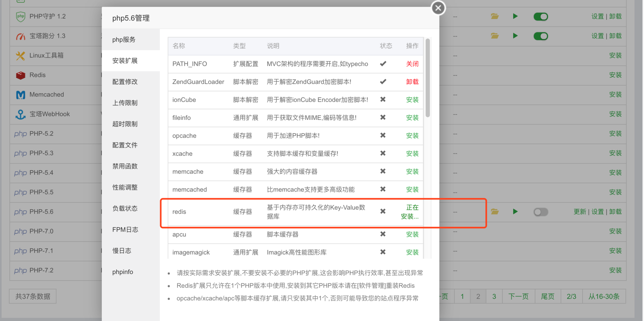Select the Redis cube icon
This screenshot has height=321, width=644.
(20, 75)
